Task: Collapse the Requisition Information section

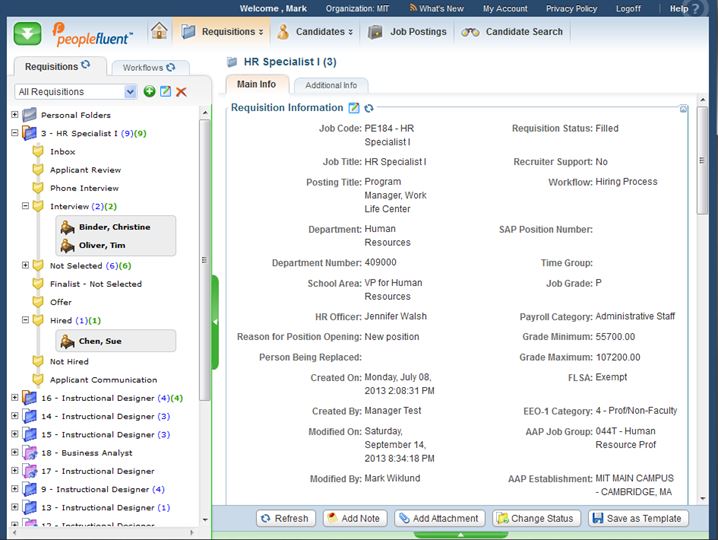Action: point(683,108)
